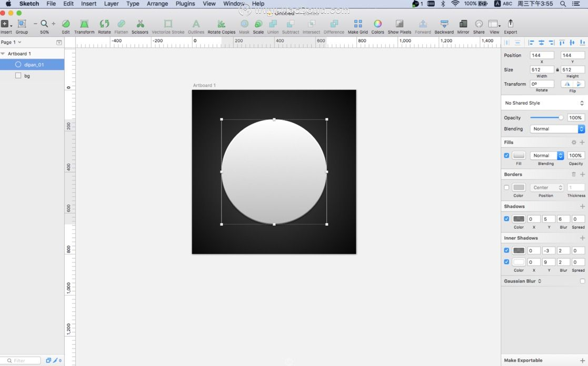Viewport: 588px width, 366px height.
Task: Click the zoom magnifier icon
Action: pos(44,24)
